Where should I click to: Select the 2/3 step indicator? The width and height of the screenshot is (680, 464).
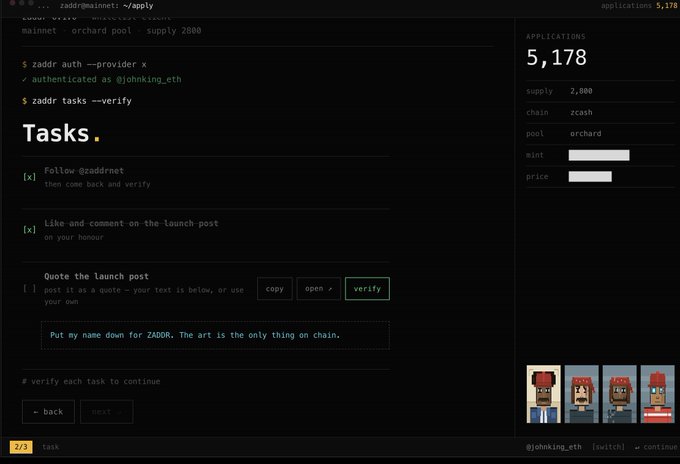click(21, 447)
